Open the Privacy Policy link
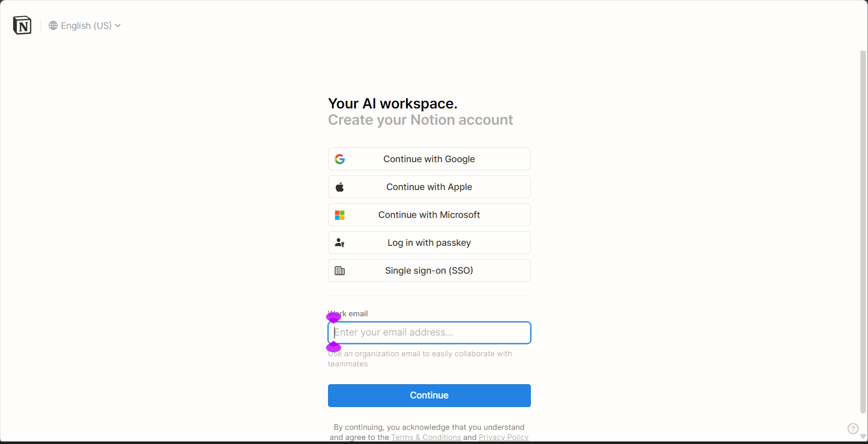The height and width of the screenshot is (444, 868). click(503, 437)
